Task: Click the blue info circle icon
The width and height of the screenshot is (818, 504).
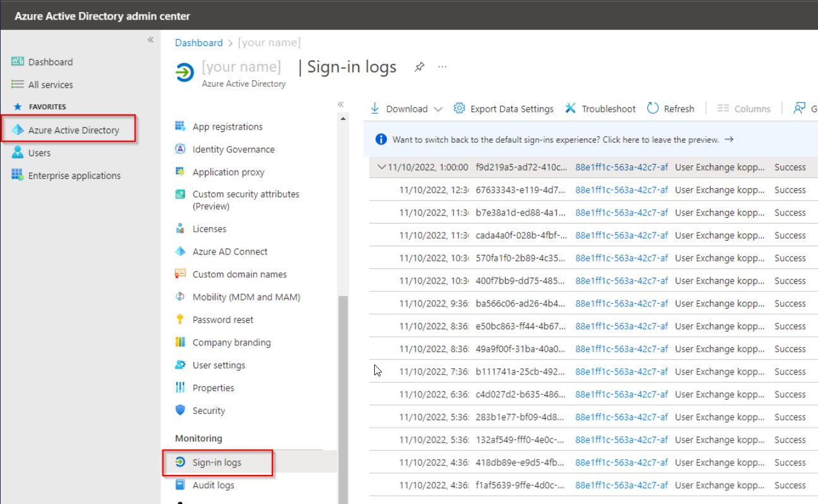Action: [381, 140]
